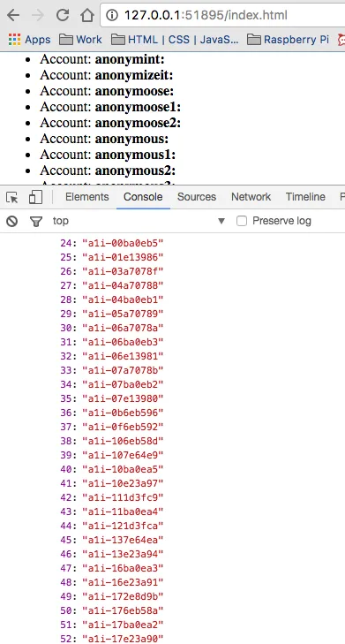Switch to the Elements tab
The width and height of the screenshot is (345, 644).
tap(87, 197)
